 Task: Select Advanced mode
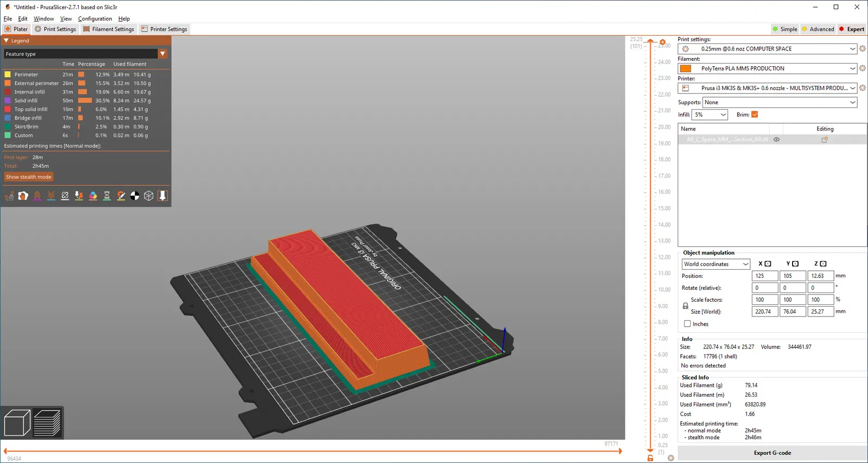tap(818, 29)
